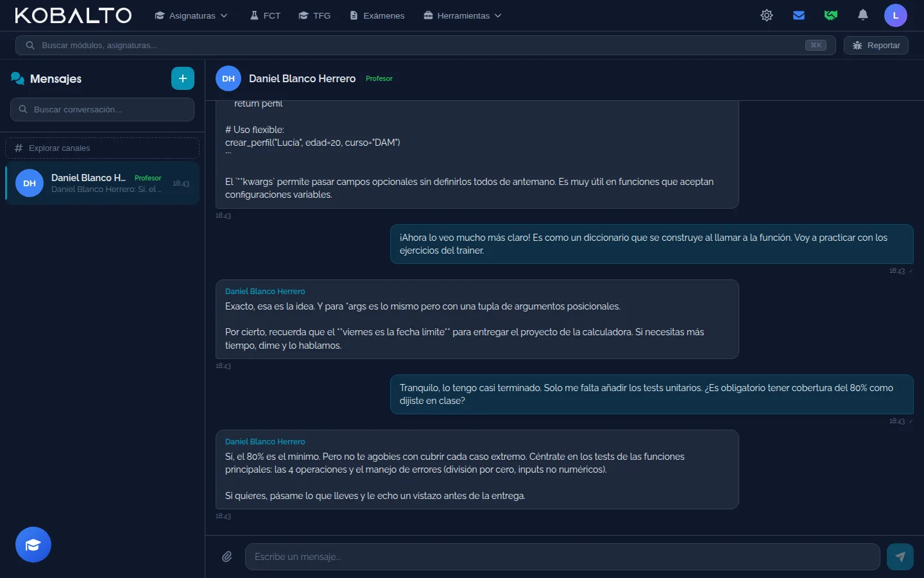Click sender name above 'Exacto, esa es la idea'
This screenshot has width=924, height=578.
265,291
